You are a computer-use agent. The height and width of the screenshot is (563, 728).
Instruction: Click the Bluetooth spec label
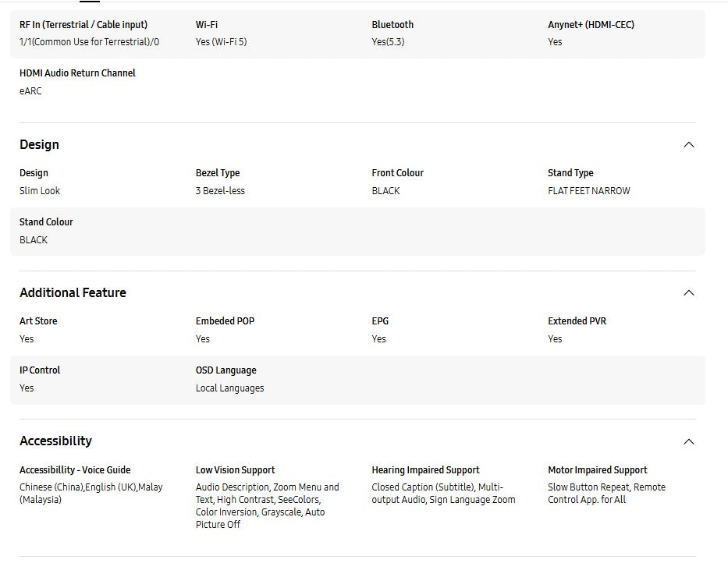pyautogui.click(x=392, y=25)
